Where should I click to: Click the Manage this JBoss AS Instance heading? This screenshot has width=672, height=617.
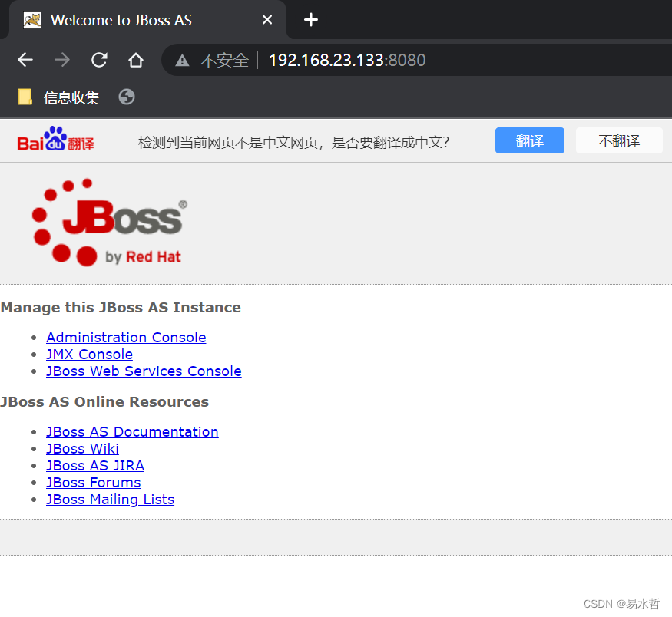(x=121, y=308)
